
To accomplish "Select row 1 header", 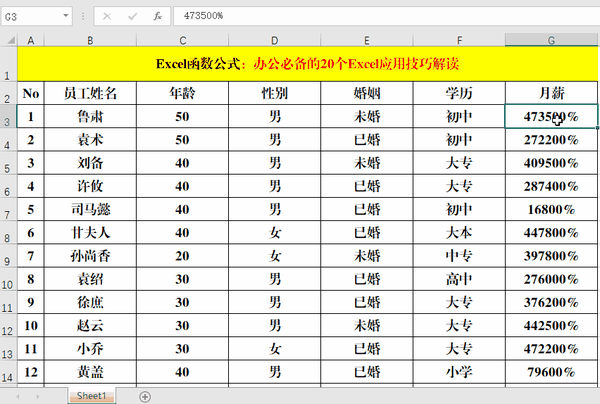I will pos(8,64).
